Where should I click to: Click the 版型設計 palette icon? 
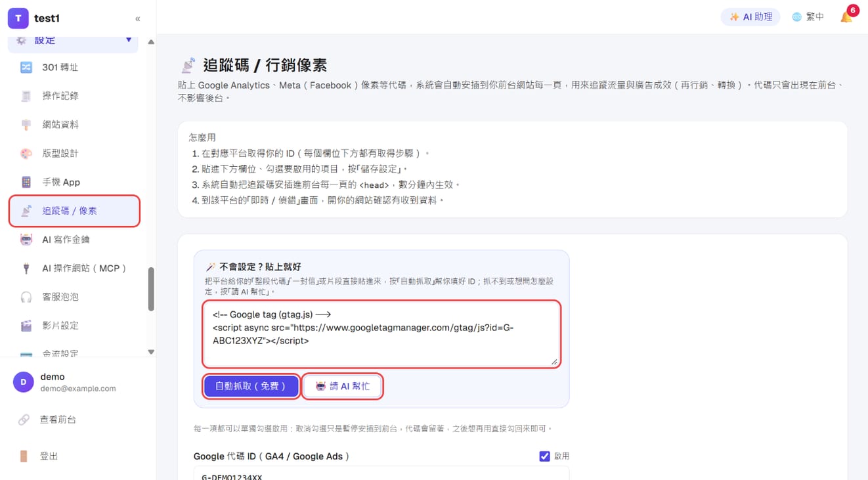(x=26, y=153)
